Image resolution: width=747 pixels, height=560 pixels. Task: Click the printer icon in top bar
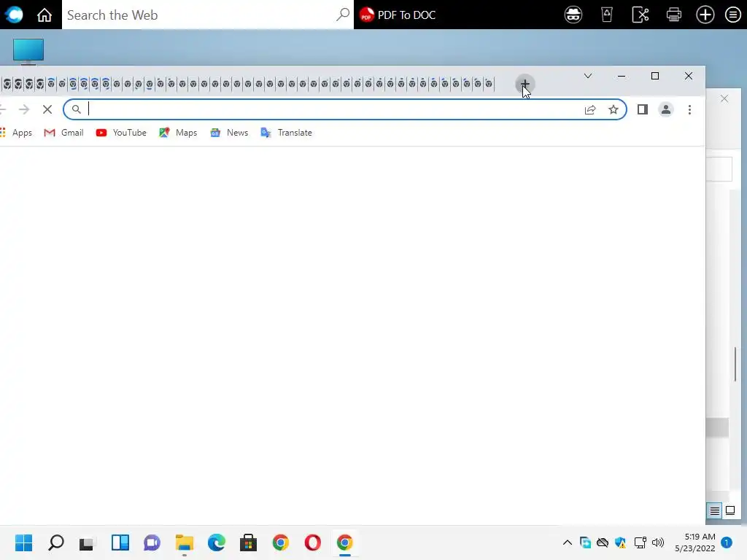click(673, 15)
